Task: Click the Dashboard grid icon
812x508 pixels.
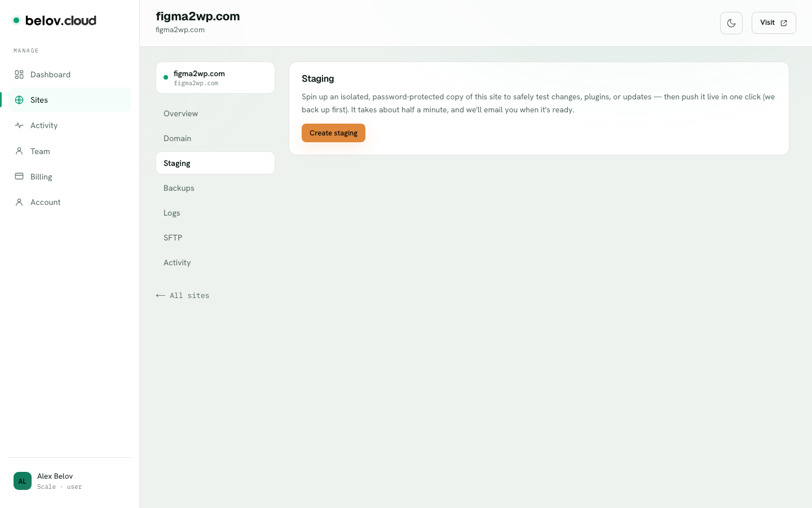Action: tap(19, 75)
